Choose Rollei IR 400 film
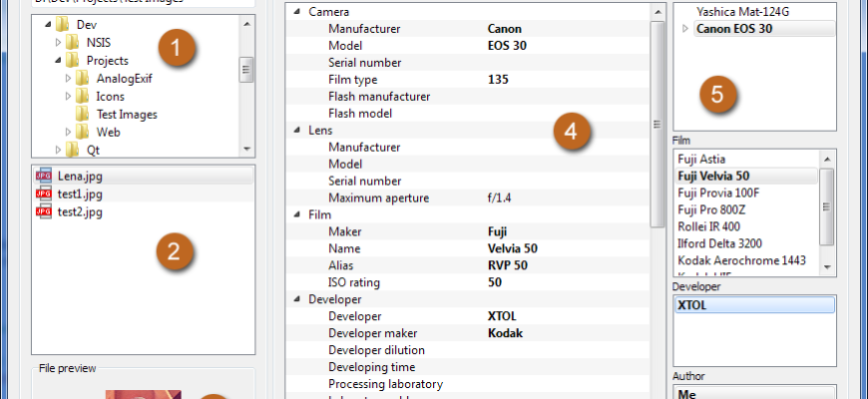Screen dimensions: 868x399 [x=708, y=226]
